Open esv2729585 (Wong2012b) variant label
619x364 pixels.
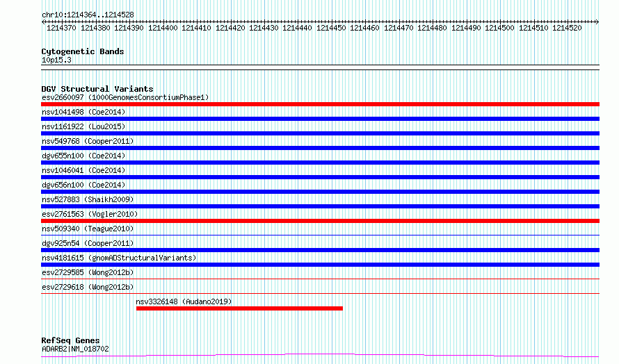[x=88, y=272]
